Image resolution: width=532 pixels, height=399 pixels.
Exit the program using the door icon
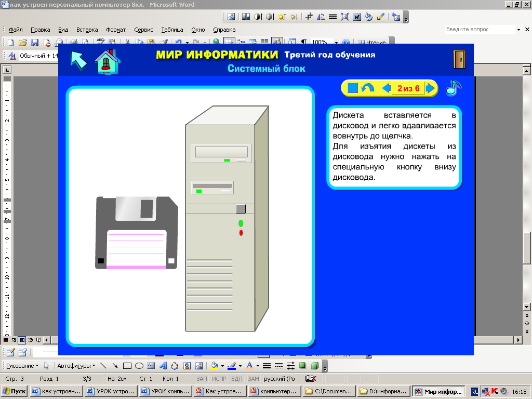tap(459, 59)
